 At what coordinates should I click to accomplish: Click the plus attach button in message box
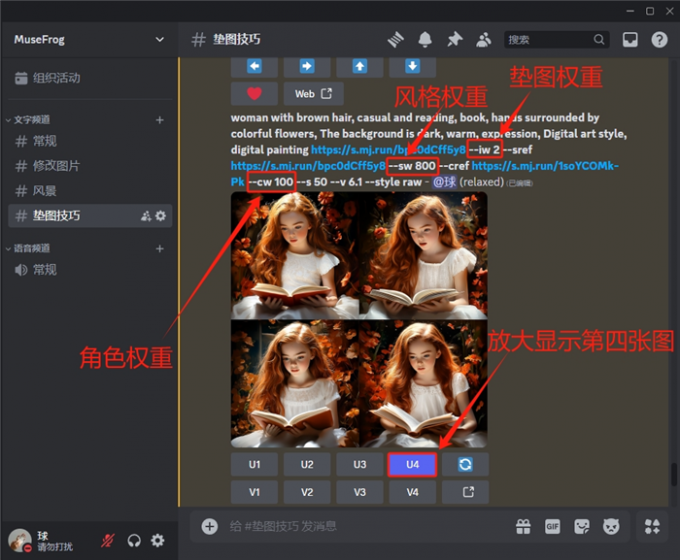coord(209,526)
